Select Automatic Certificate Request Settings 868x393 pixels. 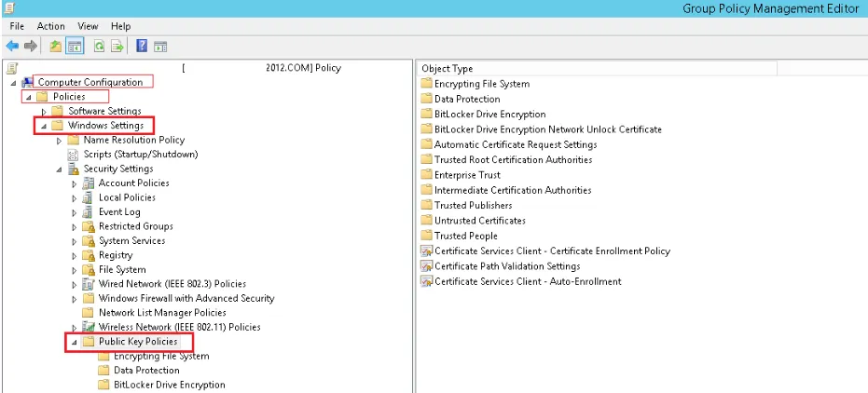point(516,145)
